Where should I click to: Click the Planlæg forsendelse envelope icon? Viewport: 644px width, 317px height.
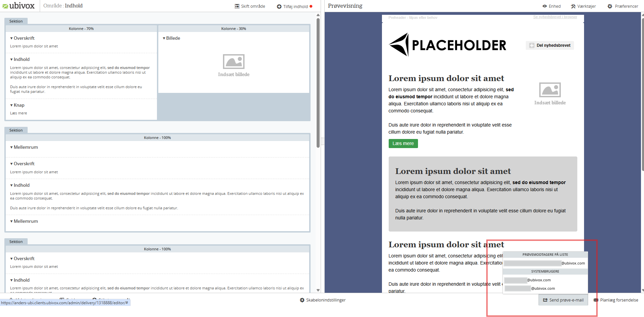pos(596,300)
